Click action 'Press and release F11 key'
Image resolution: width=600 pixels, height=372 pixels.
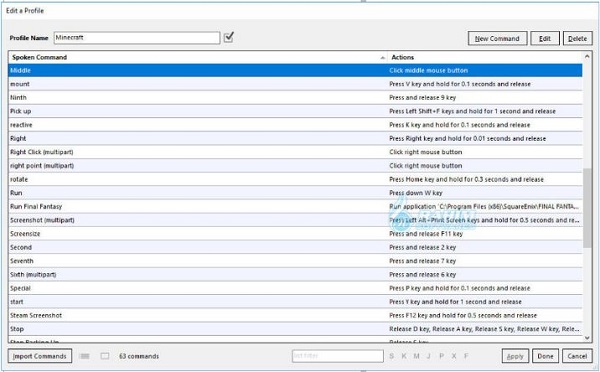tap(426, 233)
